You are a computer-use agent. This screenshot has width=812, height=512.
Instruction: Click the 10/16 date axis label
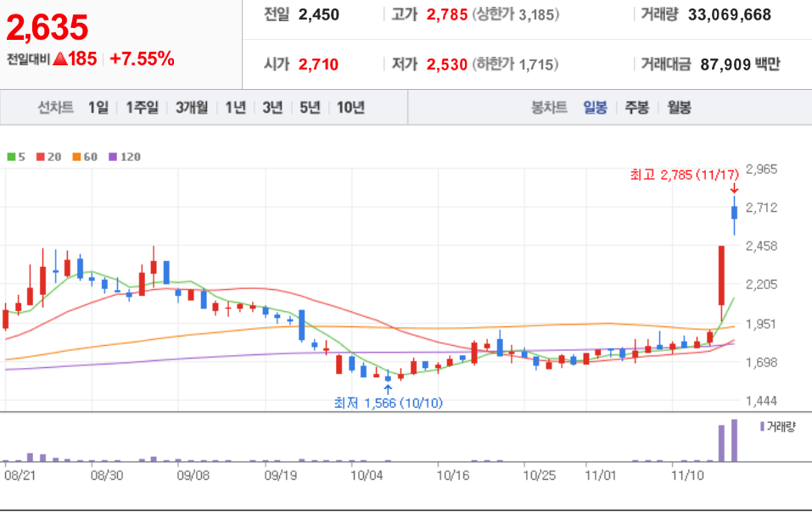point(453,476)
